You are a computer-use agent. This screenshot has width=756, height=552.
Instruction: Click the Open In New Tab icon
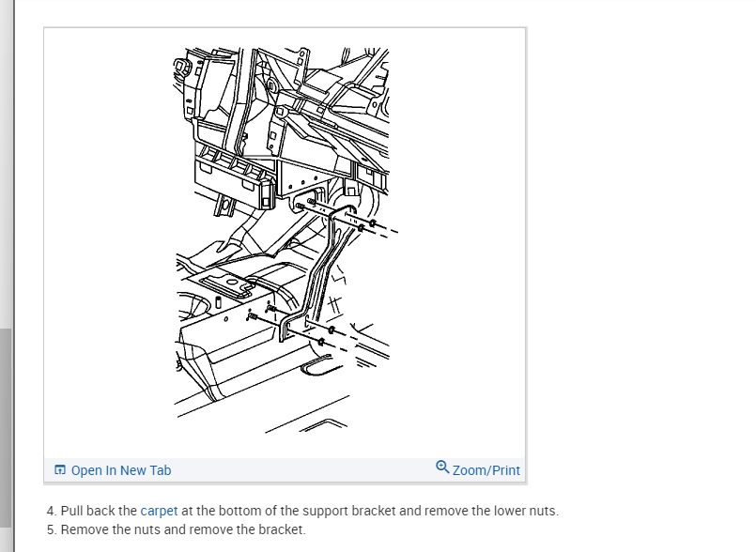[60, 470]
